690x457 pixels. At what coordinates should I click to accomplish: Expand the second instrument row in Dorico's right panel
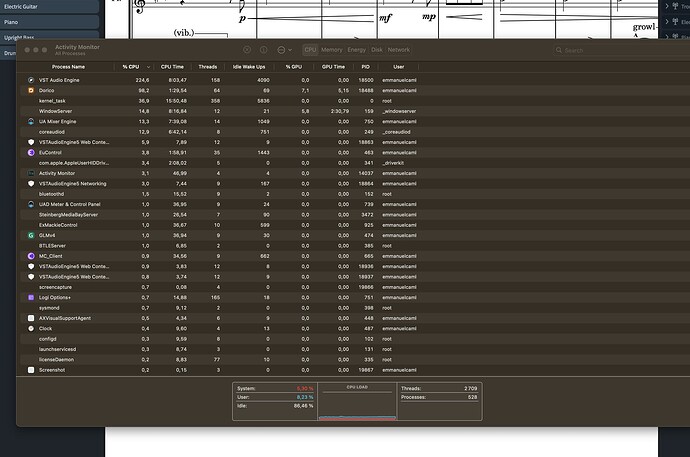coord(667,22)
